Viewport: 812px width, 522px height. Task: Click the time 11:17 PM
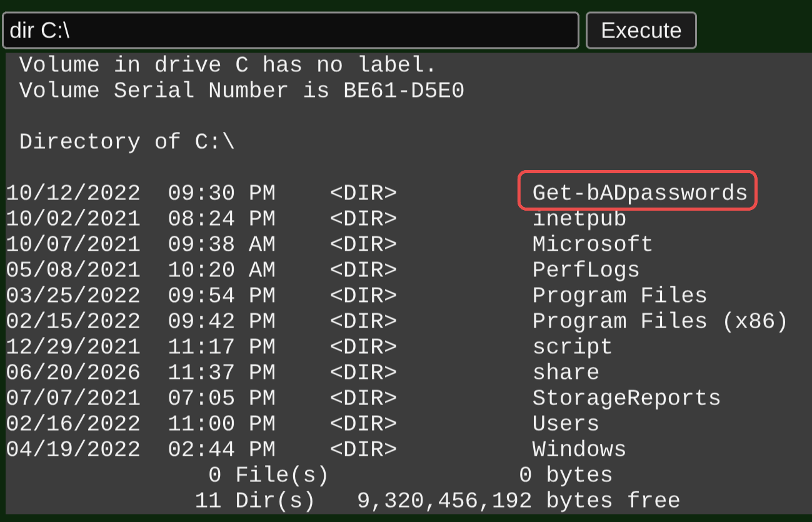pyautogui.click(x=221, y=346)
